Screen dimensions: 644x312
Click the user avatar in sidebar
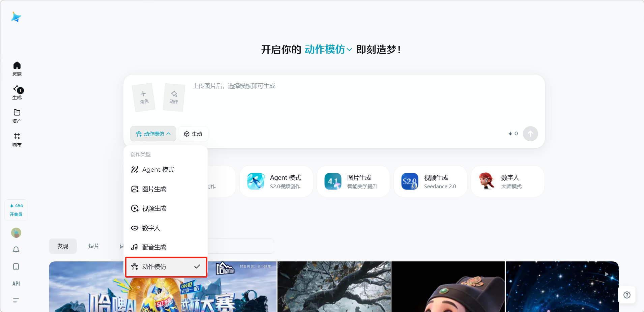pyautogui.click(x=16, y=233)
